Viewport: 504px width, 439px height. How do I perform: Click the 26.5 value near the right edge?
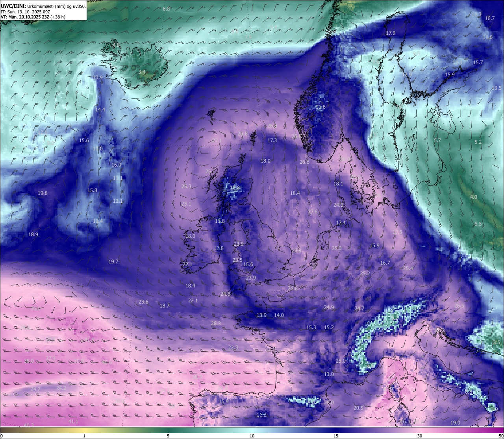coord(459,306)
